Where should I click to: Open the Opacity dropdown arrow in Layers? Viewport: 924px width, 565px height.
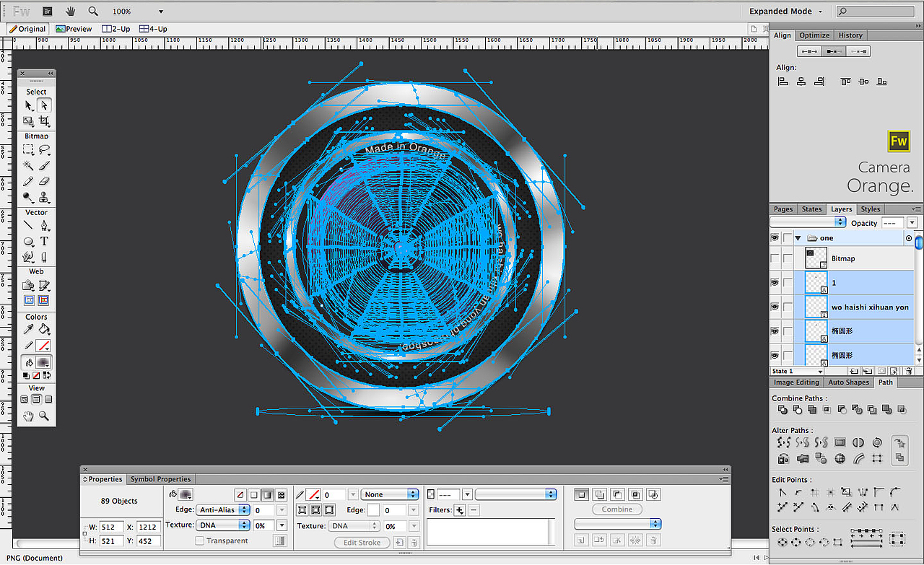(x=912, y=223)
